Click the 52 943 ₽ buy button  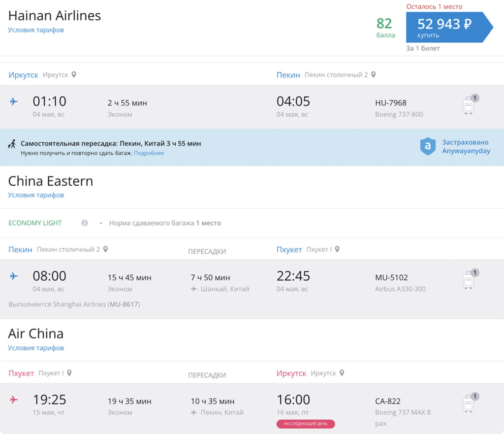pos(445,28)
